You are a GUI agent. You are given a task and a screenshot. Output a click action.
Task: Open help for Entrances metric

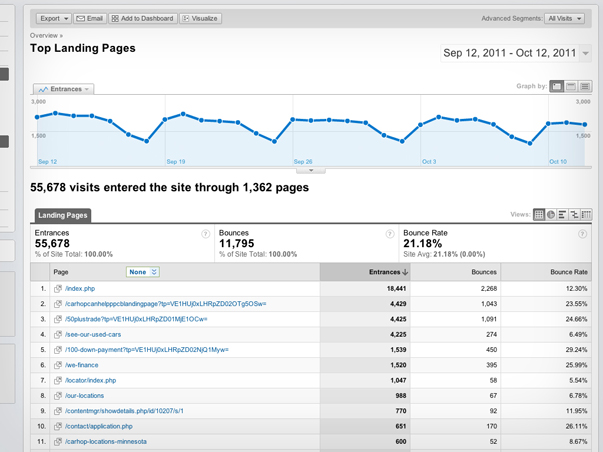click(x=206, y=234)
